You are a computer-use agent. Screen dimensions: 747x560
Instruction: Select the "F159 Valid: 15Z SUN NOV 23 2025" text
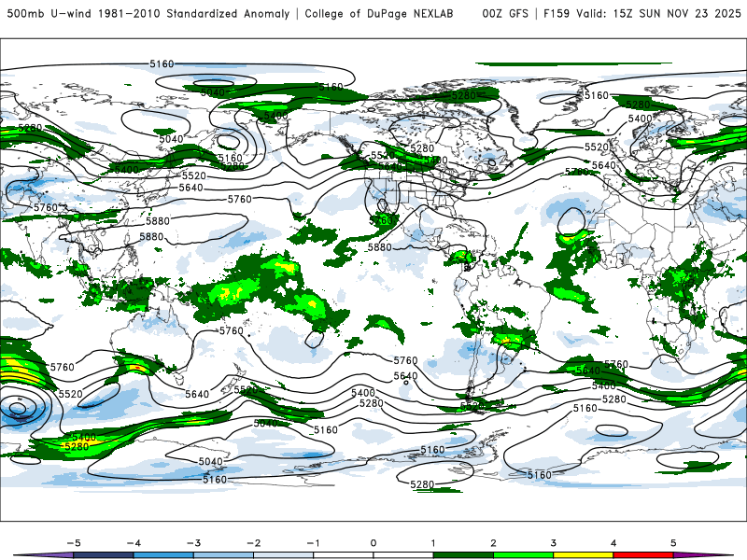pyautogui.click(x=642, y=14)
